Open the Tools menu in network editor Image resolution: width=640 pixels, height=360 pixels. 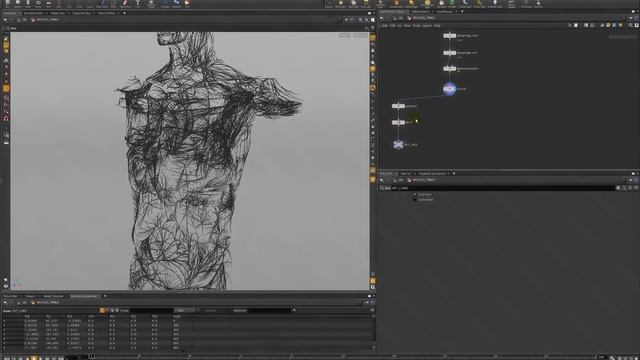416,25
